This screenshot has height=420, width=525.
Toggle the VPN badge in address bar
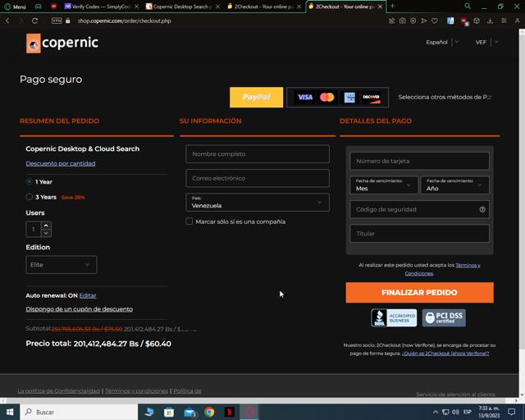pyautogui.click(x=57, y=21)
